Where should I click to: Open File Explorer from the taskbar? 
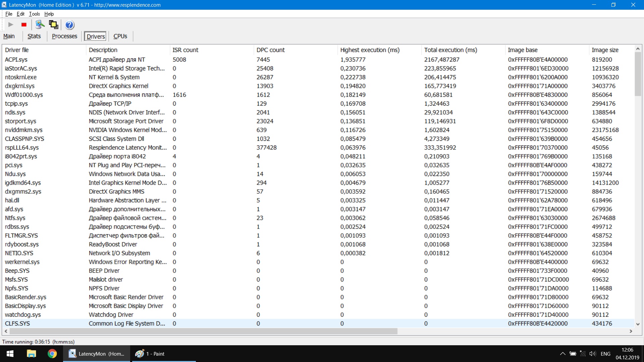(x=32, y=354)
